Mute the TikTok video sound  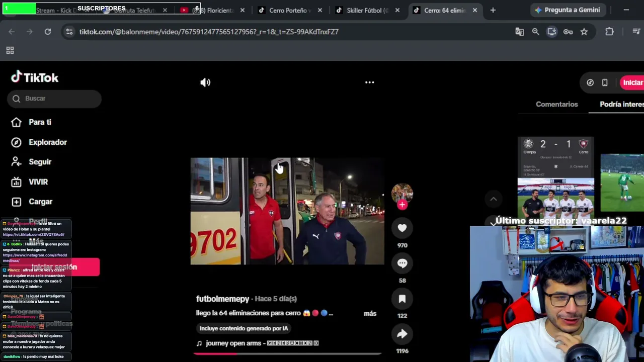205,82
